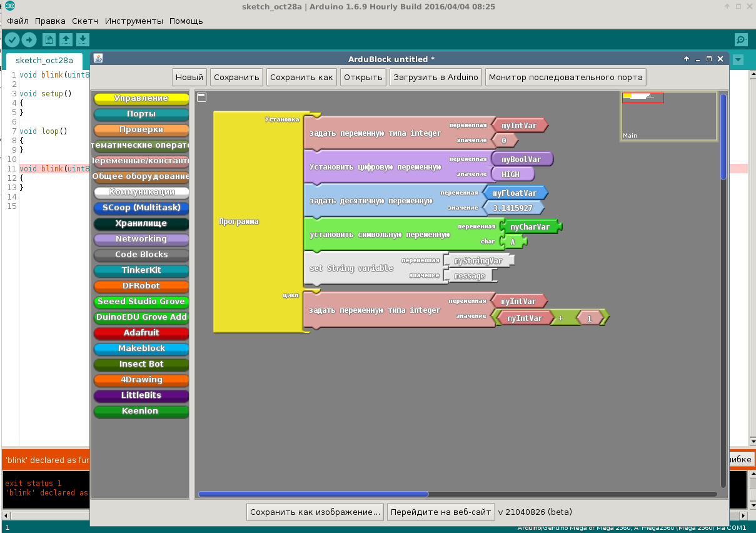Expand the Управление block drawer
The width and height of the screenshot is (756, 533).
point(141,99)
